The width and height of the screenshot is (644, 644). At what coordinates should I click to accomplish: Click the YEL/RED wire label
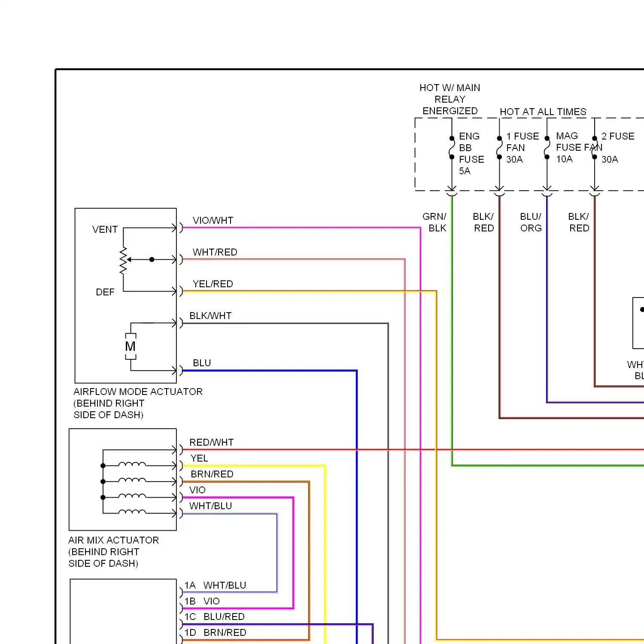213,284
